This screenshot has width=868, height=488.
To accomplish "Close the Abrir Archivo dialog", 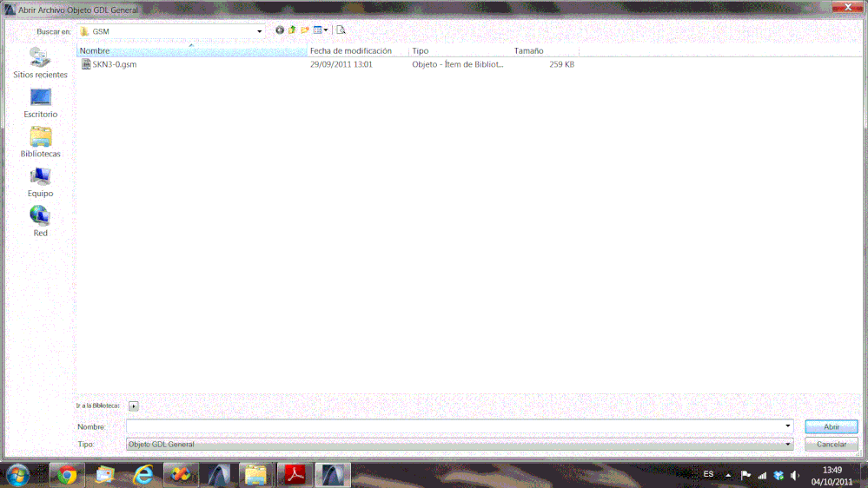I will [847, 7].
